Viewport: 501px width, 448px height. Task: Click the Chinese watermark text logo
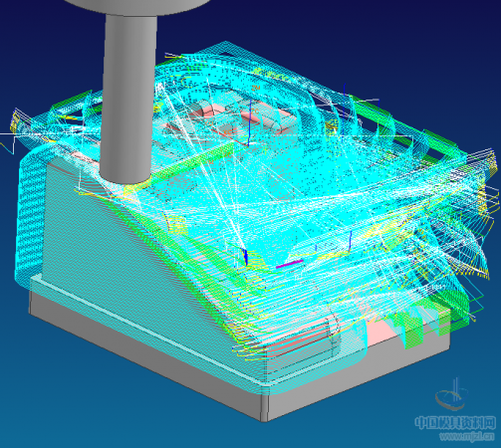click(x=455, y=422)
